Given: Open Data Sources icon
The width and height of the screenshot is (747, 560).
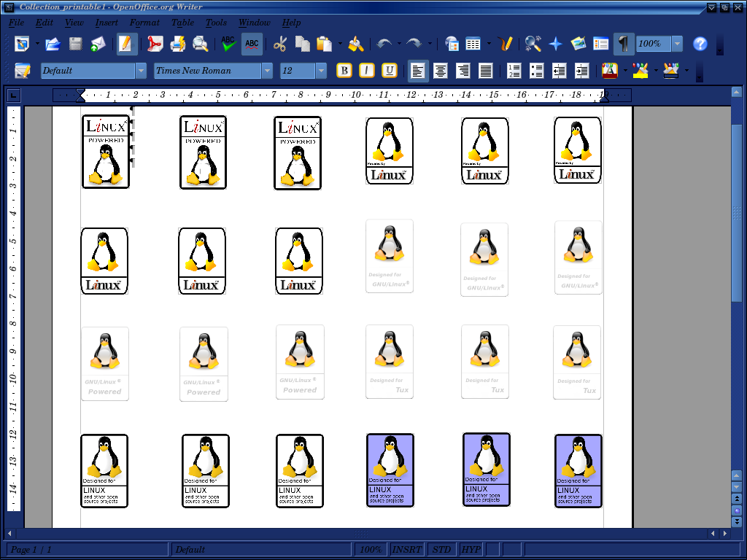Looking at the screenshot, I should click(601, 44).
